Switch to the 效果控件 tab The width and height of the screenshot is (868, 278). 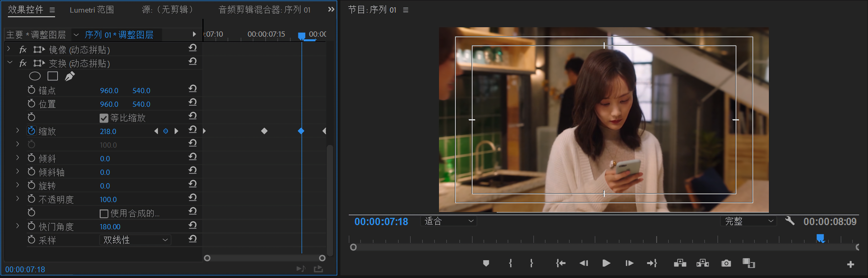point(26,9)
